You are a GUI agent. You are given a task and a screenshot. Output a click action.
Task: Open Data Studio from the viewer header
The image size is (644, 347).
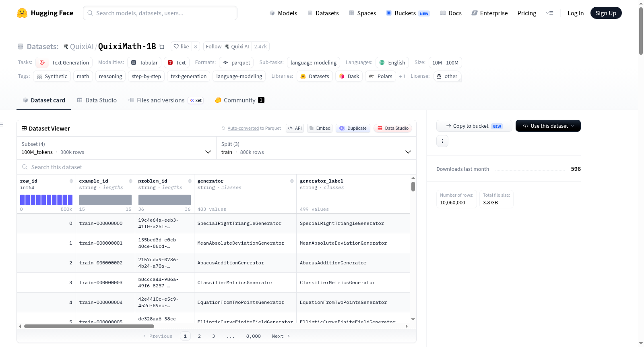coord(393,128)
